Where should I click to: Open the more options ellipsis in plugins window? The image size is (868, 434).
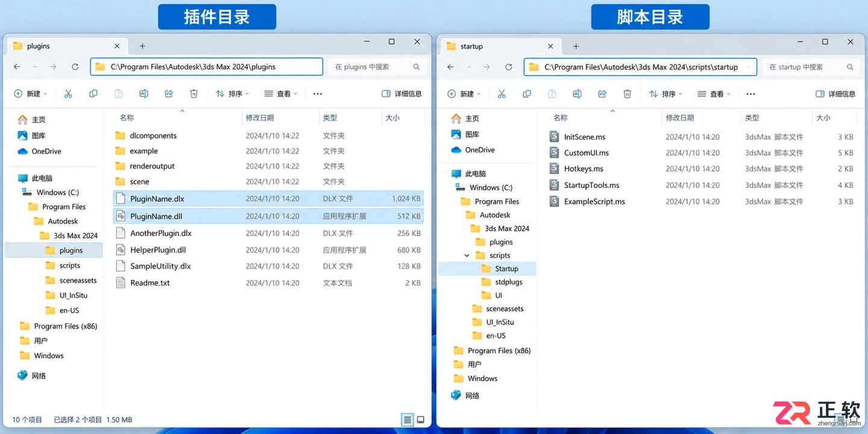tap(318, 93)
